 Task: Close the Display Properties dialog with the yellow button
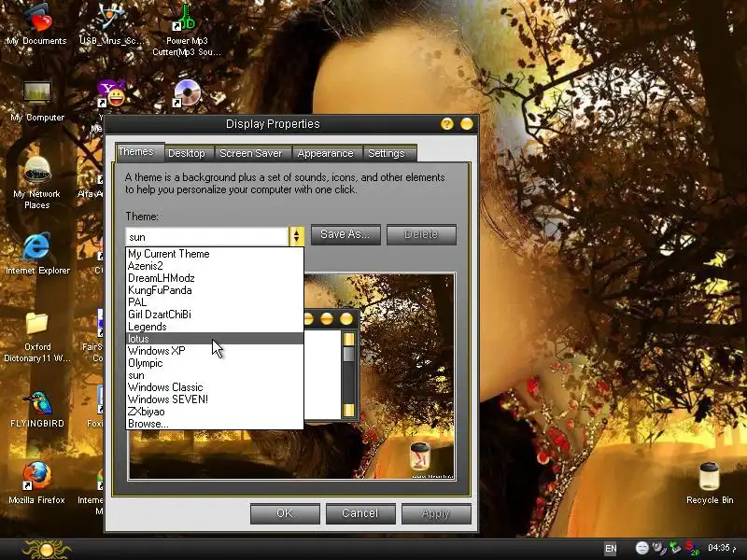coord(466,124)
